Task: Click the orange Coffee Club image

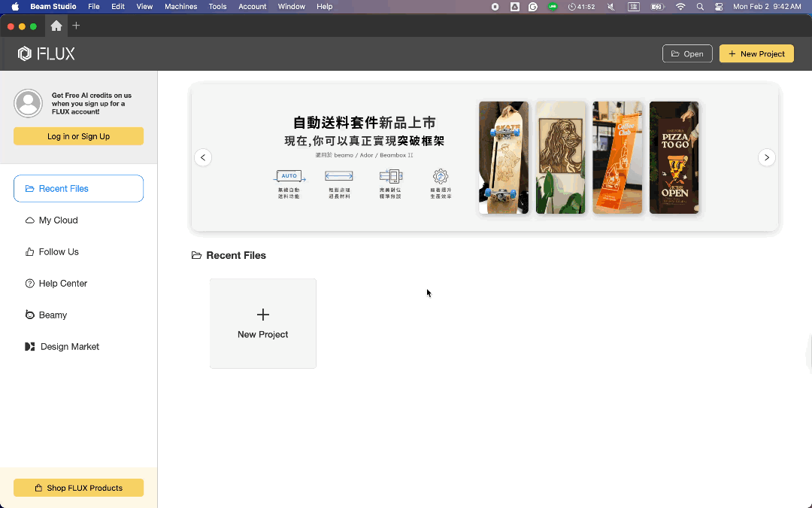Action: (617, 157)
